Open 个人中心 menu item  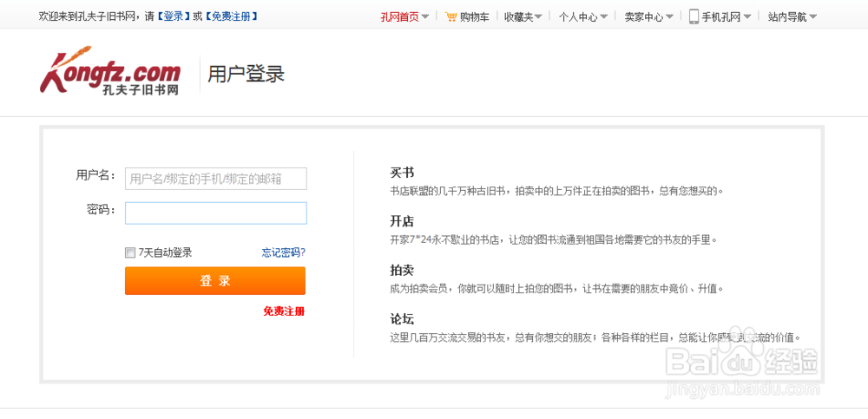[578, 16]
